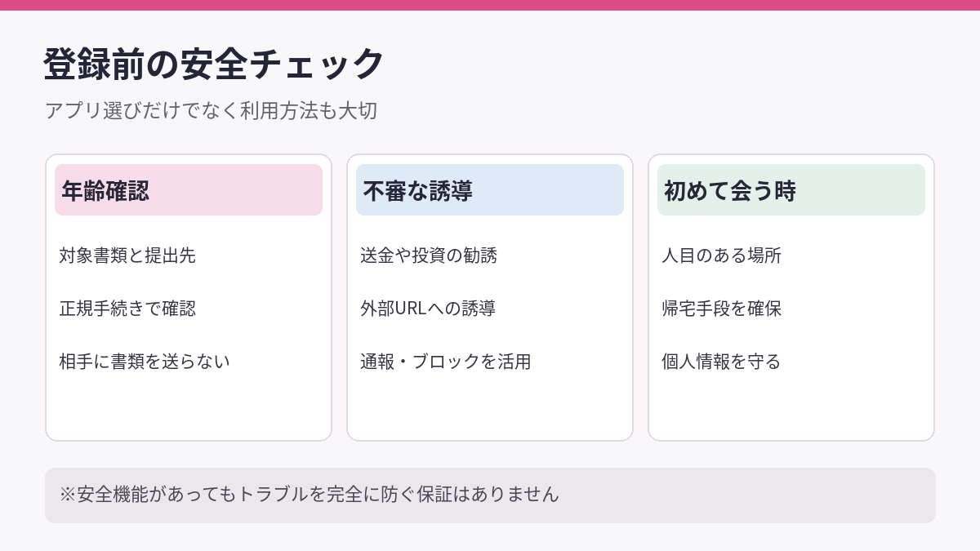Click the line 個人情報を守る
Viewport: 980px width, 551px height.
722,361
